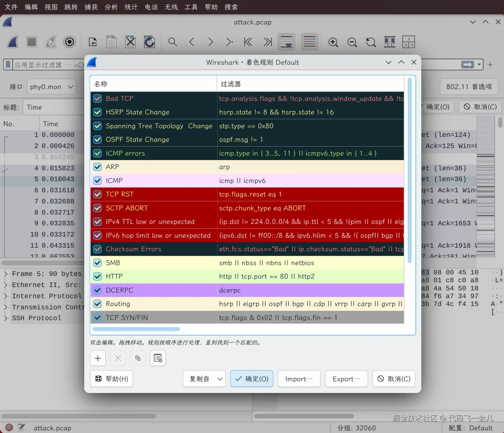Select the ICMP pink color rule row
This screenshot has width=504, height=433.
(247, 181)
